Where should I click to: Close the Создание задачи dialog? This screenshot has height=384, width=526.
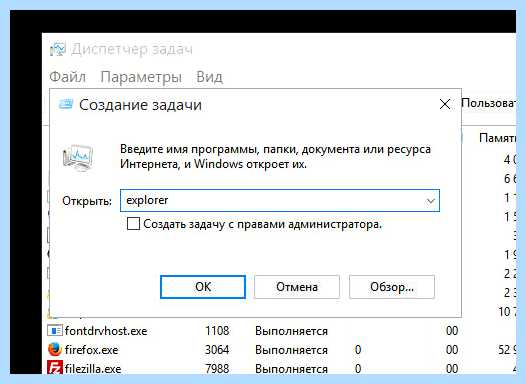445,104
